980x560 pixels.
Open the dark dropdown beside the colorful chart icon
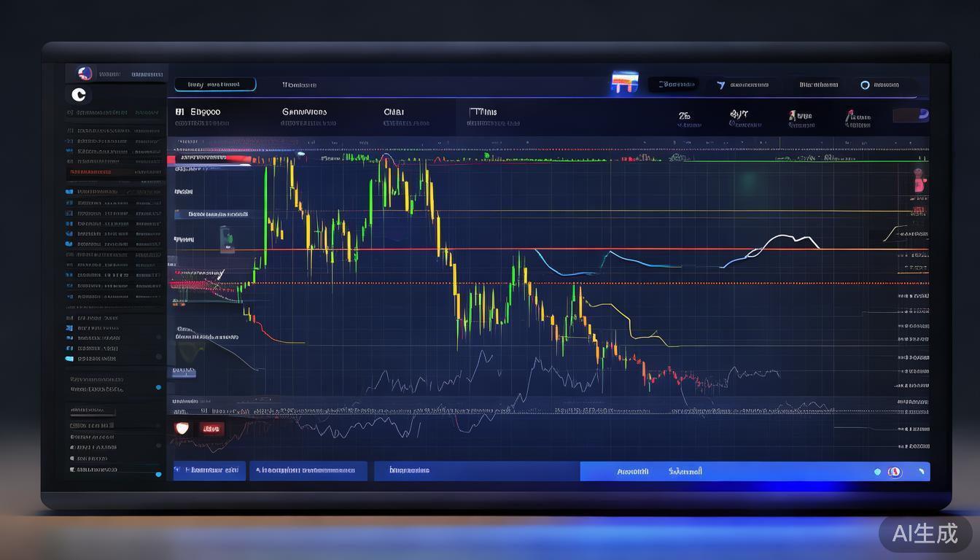(x=674, y=85)
